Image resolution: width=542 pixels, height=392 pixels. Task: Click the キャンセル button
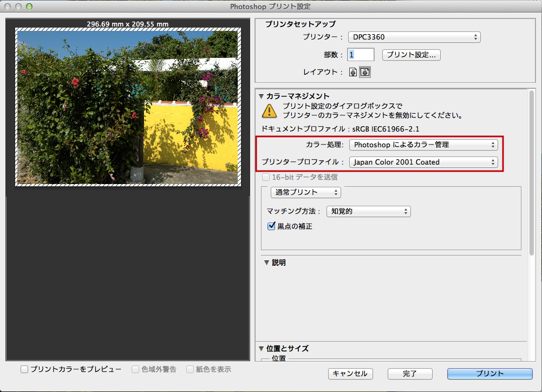click(350, 374)
